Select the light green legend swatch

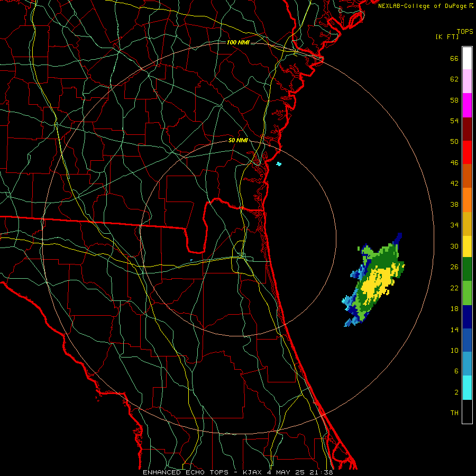tap(467, 293)
